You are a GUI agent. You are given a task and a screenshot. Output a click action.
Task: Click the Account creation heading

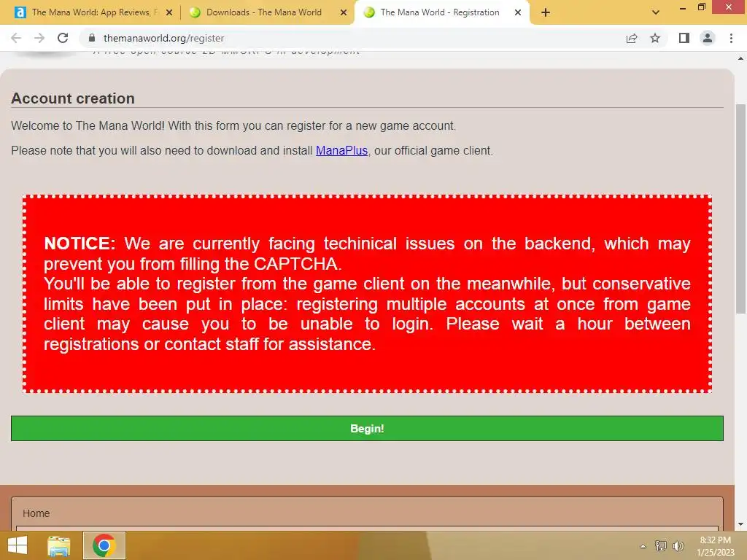click(x=73, y=98)
